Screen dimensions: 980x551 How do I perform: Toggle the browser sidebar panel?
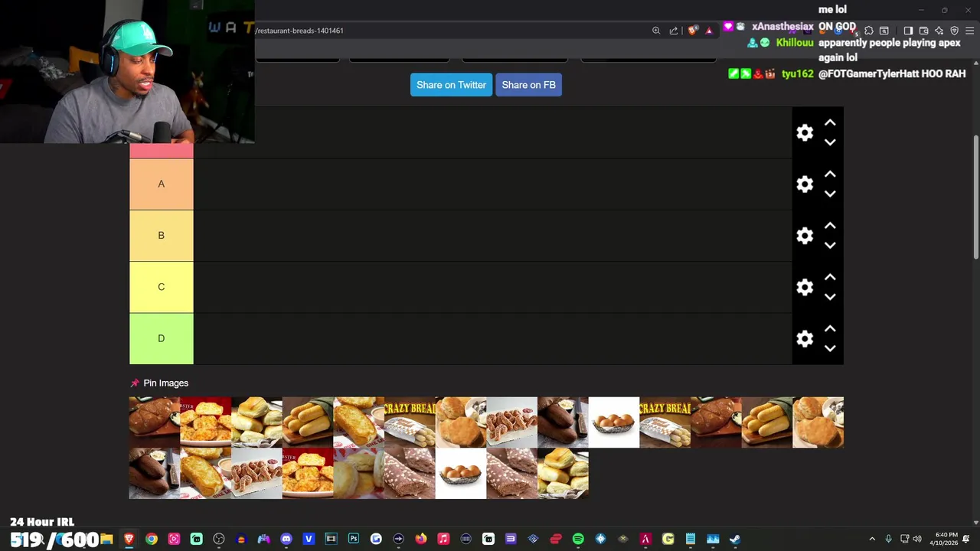[908, 31]
